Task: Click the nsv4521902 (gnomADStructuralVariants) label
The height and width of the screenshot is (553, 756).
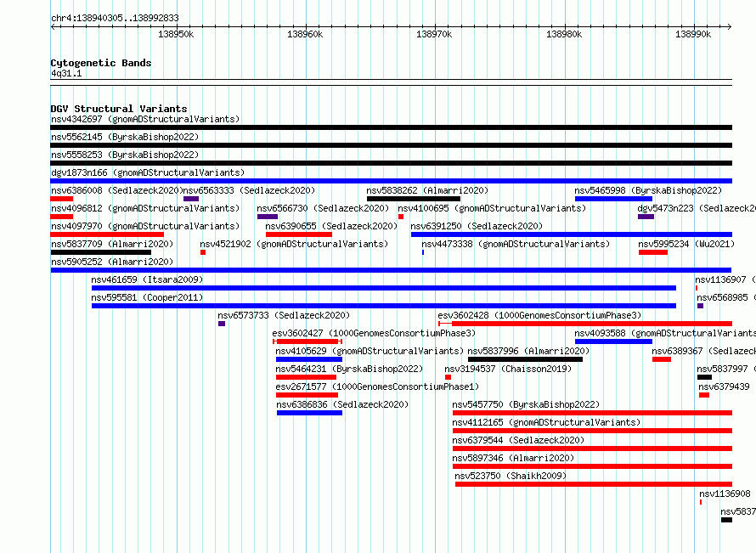Action: pos(294,244)
